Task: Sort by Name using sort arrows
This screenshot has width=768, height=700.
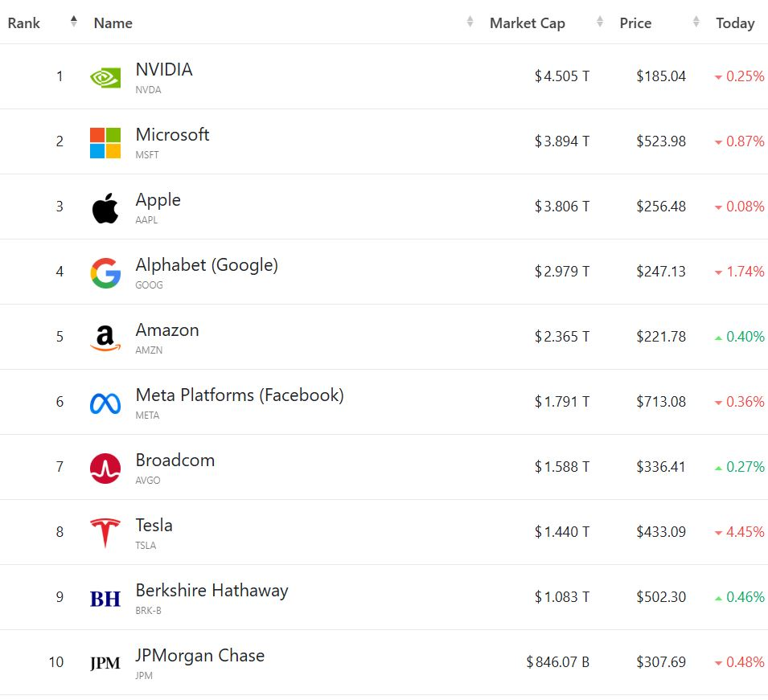Action: (x=470, y=23)
